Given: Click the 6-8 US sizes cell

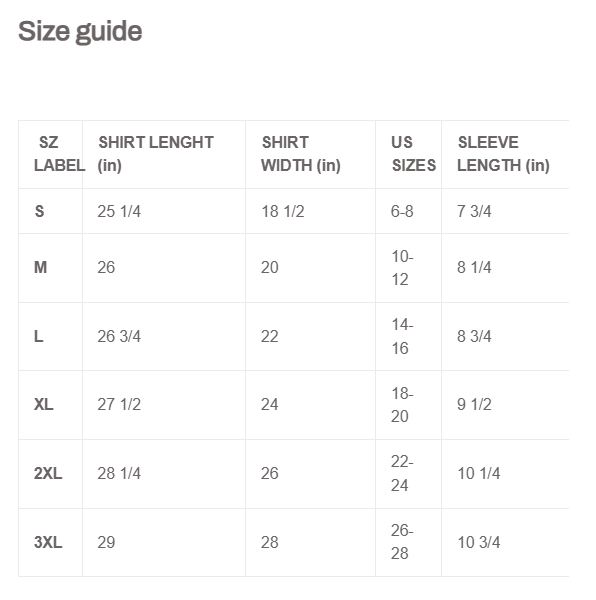Looking at the screenshot, I should (x=402, y=211).
